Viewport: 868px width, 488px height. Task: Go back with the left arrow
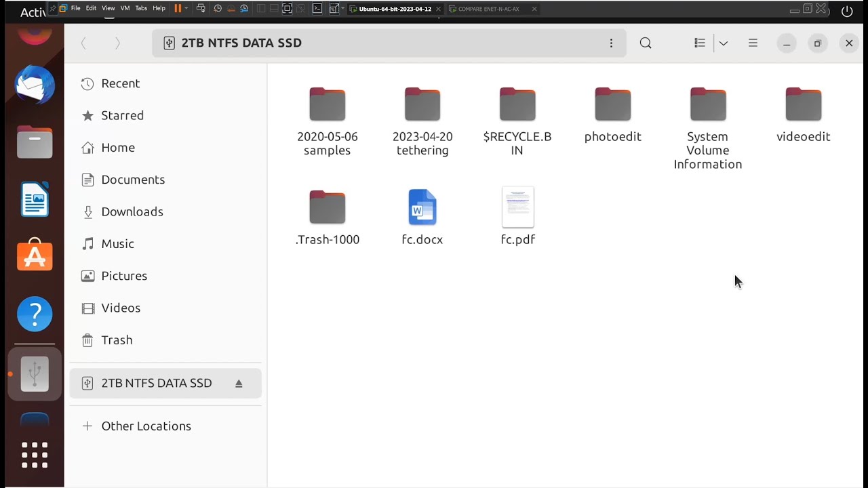click(x=84, y=43)
